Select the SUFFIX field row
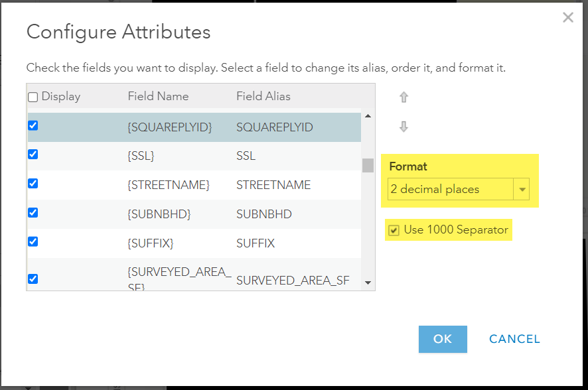588x390 pixels. coord(199,243)
